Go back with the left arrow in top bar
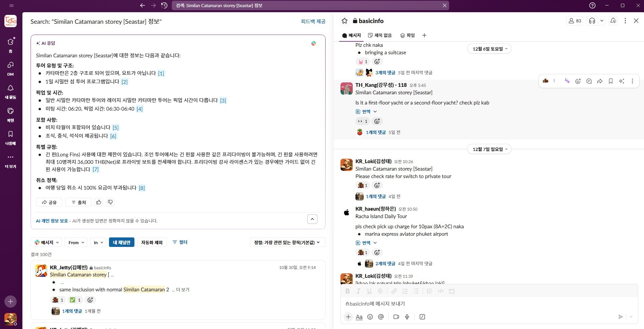The height and width of the screenshot is (329, 644). click(143, 5)
